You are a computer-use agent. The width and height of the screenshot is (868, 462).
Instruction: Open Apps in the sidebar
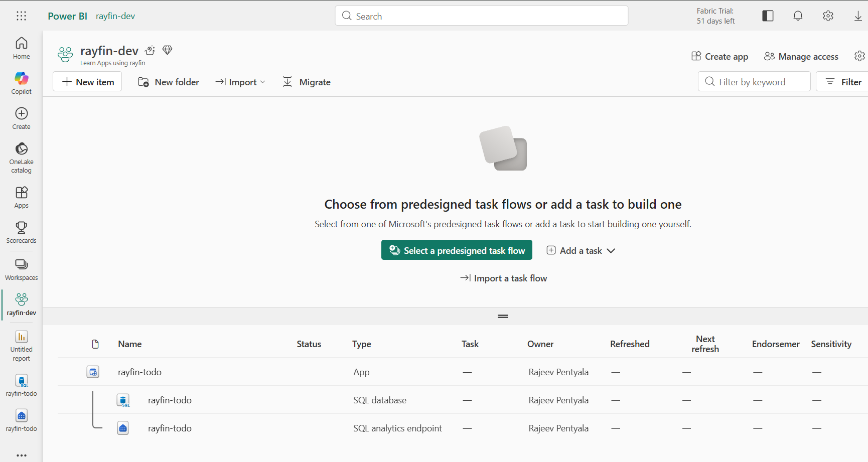pos(21,198)
